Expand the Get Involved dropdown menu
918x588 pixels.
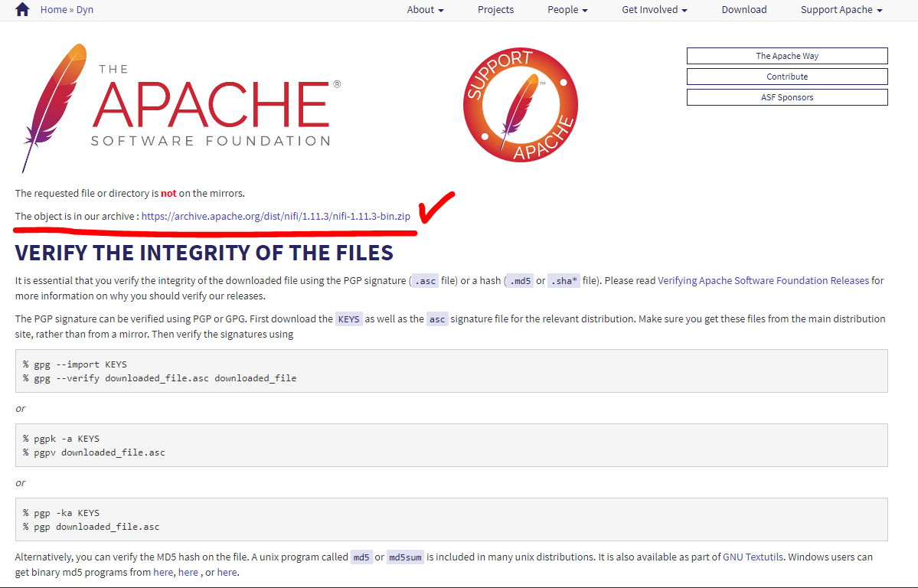(x=654, y=9)
